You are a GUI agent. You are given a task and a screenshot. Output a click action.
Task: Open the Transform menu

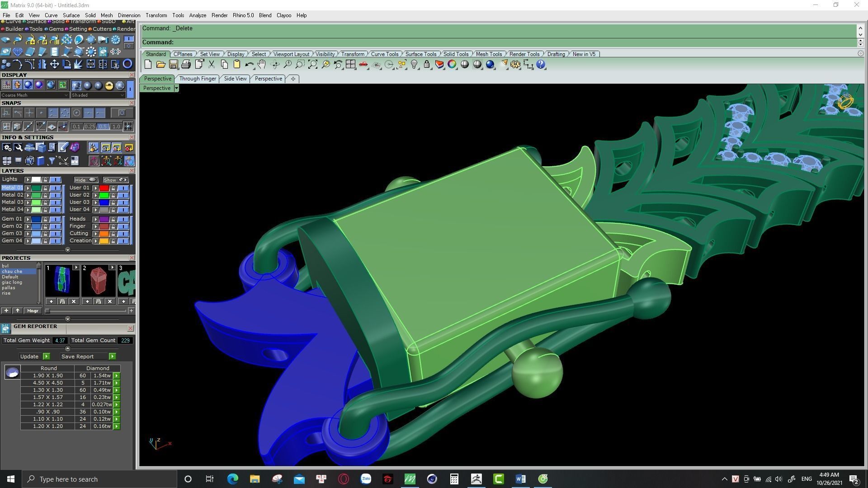tap(156, 15)
